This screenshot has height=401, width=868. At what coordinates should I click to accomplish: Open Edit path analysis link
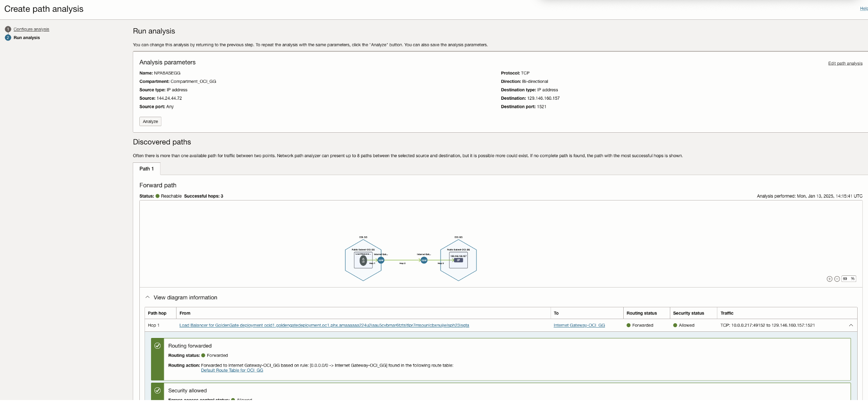click(x=845, y=64)
